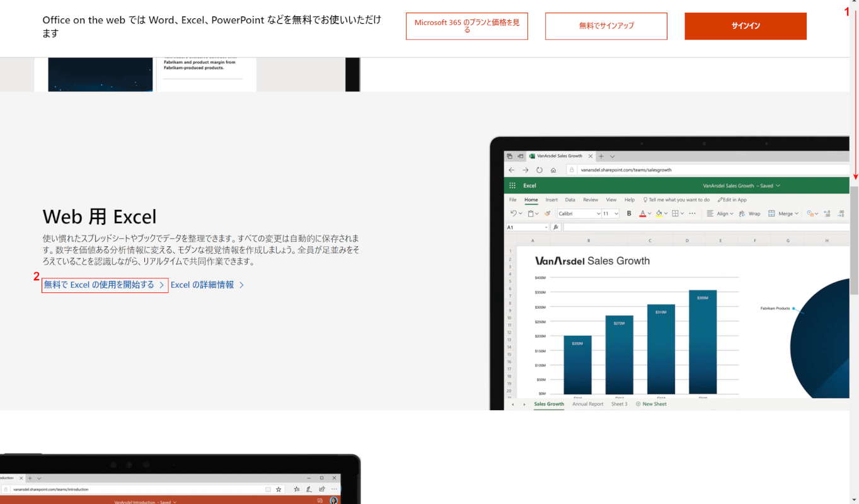The image size is (859, 504).
Task: Open the app launcher waffle in Excel preview
Action: [512, 185]
